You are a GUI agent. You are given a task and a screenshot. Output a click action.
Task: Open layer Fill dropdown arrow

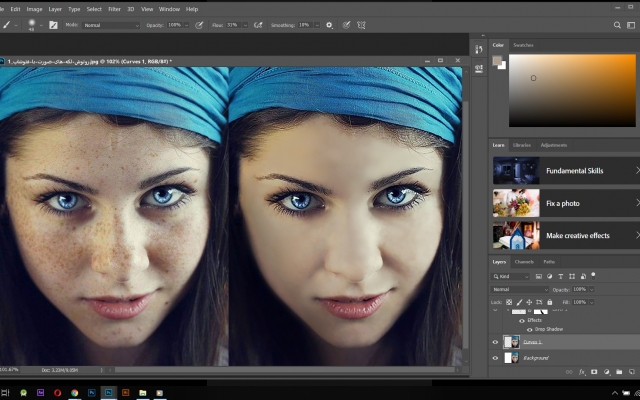click(x=591, y=302)
